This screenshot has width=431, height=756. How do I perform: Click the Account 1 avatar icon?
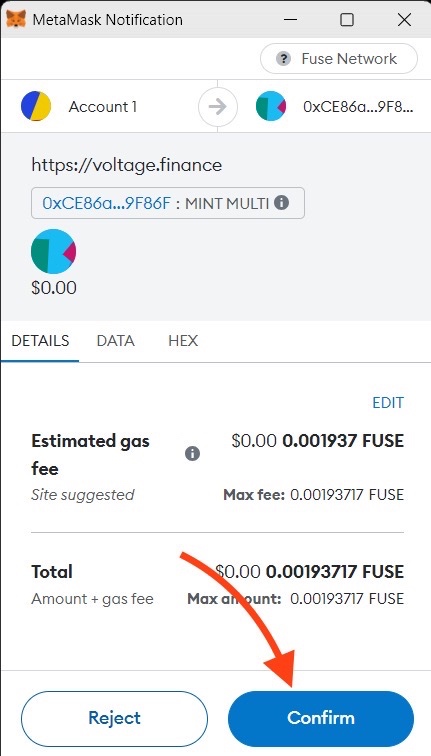[36, 106]
